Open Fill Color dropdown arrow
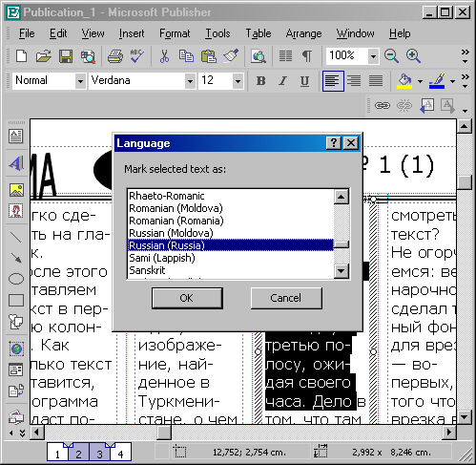This screenshot has height=465, width=476. tap(420, 81)
